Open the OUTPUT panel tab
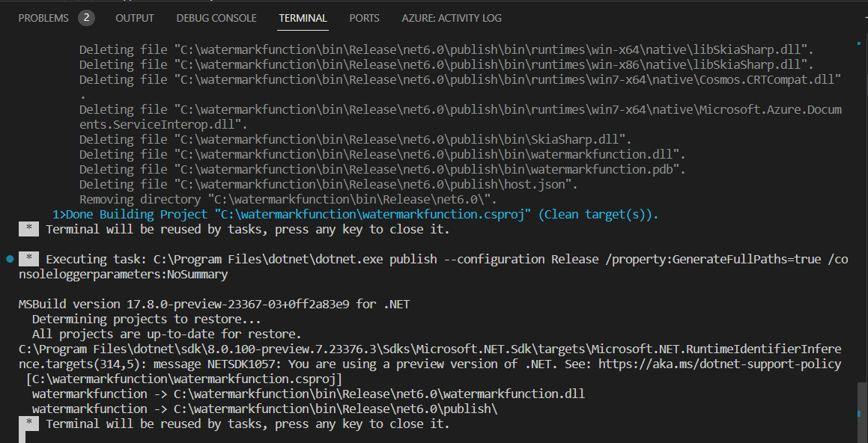The height and width of the screenshot is (443, 868). [x=134, y=17]
